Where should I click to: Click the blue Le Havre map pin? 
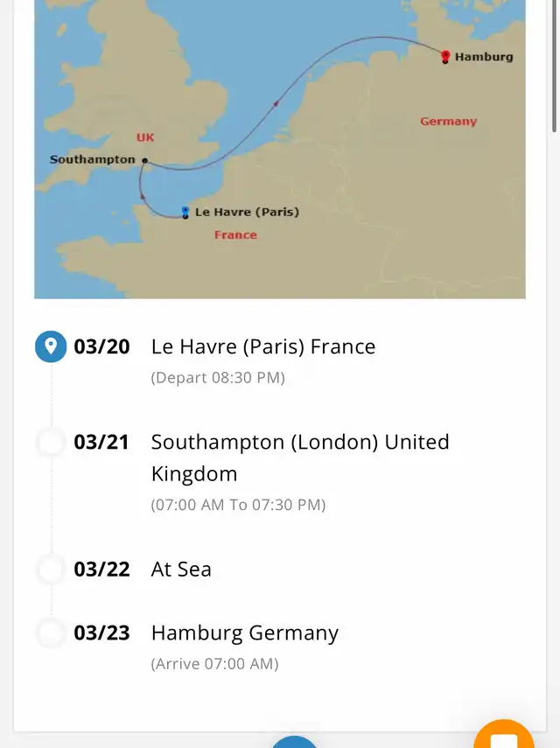(185, 212)
